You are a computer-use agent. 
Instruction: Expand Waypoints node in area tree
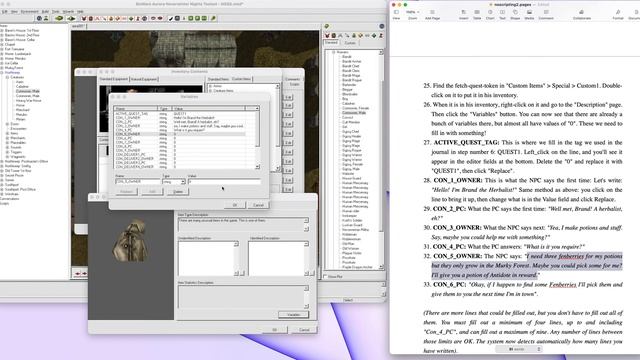pos(7,157)
